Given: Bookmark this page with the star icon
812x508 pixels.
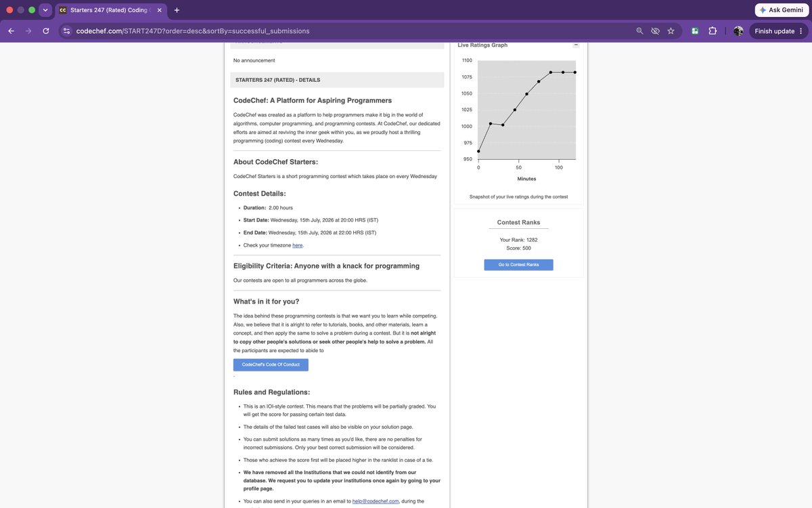Looking at the screenshot, I should 671,31.
